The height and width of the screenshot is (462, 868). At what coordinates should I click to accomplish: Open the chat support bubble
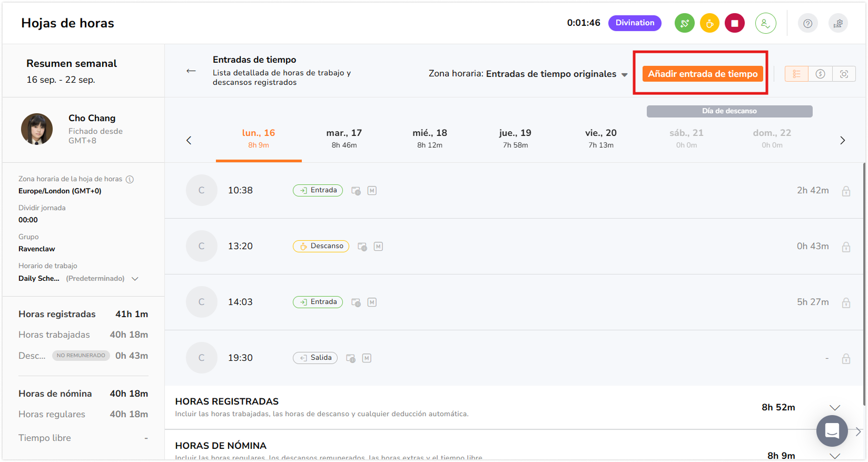pyautogui.click(x=832, y=431)
